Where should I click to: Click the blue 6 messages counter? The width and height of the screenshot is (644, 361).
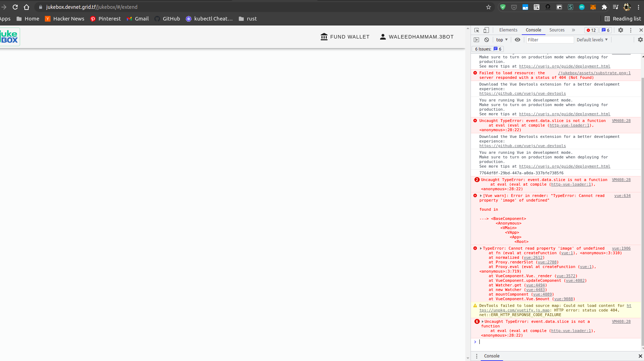606,30
